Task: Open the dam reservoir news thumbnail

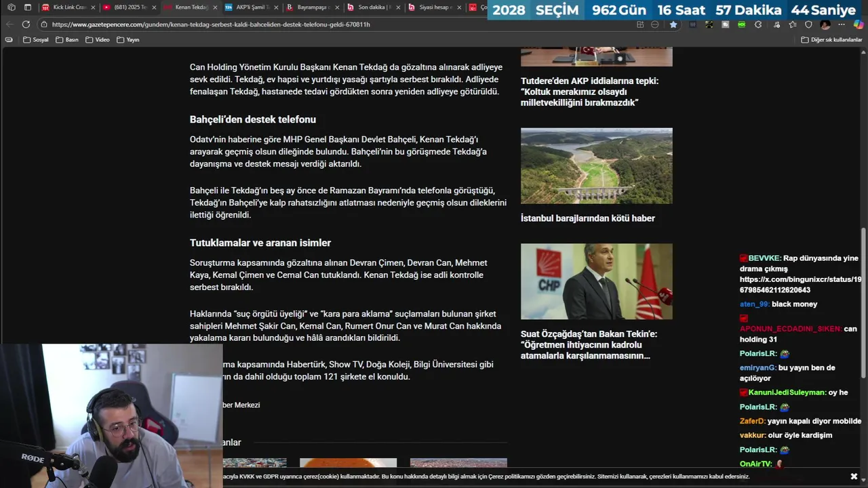Action: tap(597, 166)
